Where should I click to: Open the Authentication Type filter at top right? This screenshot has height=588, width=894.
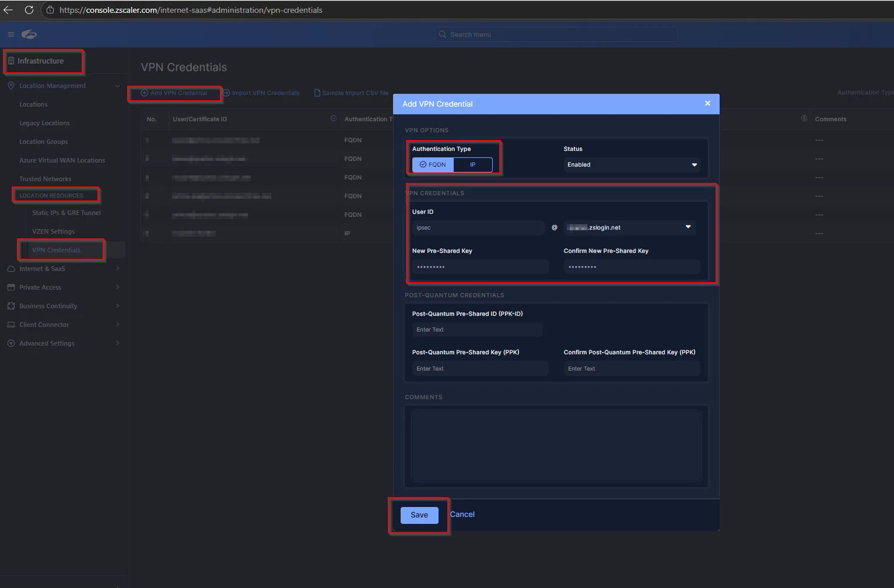coord(865,93)
